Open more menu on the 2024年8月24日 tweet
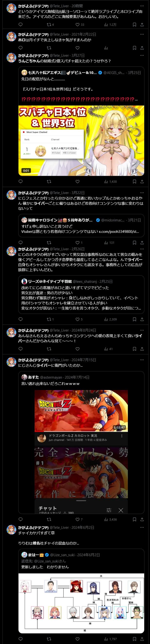This screenshot has height=644, width=150. click(142, 330)
